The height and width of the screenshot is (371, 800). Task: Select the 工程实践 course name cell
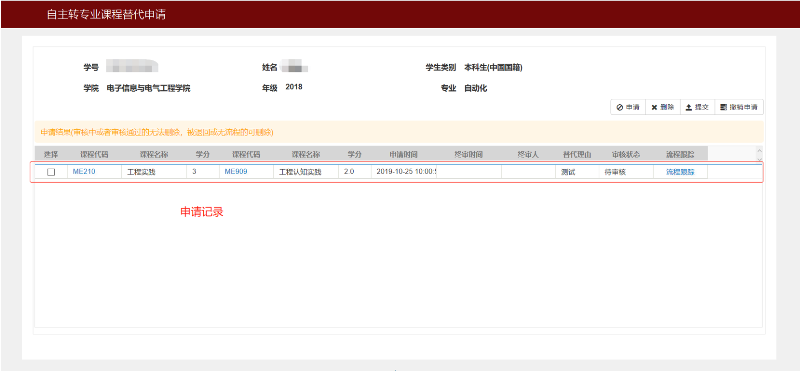tap(154, 172)
